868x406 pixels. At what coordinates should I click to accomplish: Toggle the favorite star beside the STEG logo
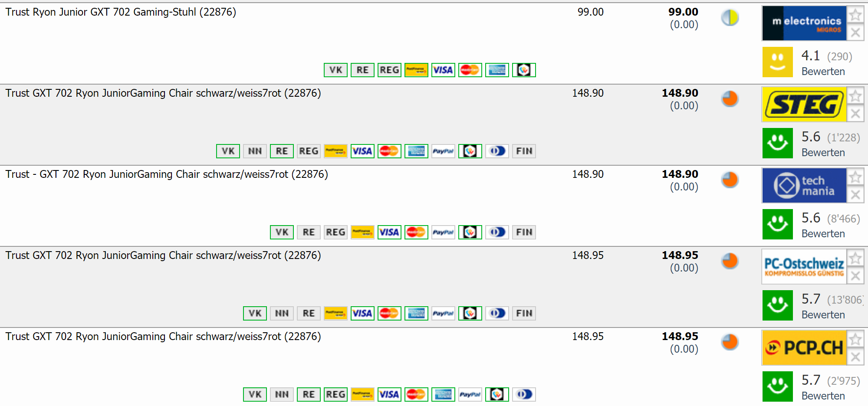point(855,96)
